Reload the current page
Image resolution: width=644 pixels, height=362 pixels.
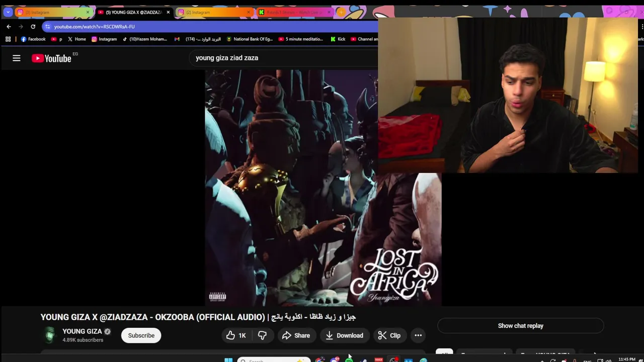coord(33,27)
